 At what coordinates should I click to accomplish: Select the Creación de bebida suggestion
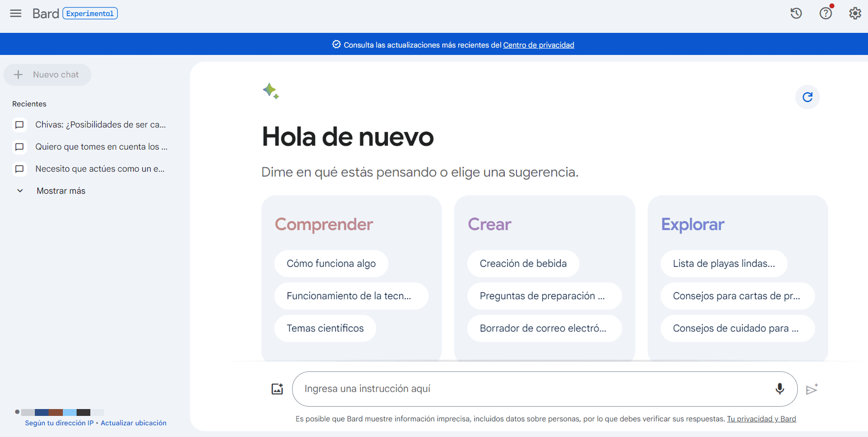click(x=523, y=264)
